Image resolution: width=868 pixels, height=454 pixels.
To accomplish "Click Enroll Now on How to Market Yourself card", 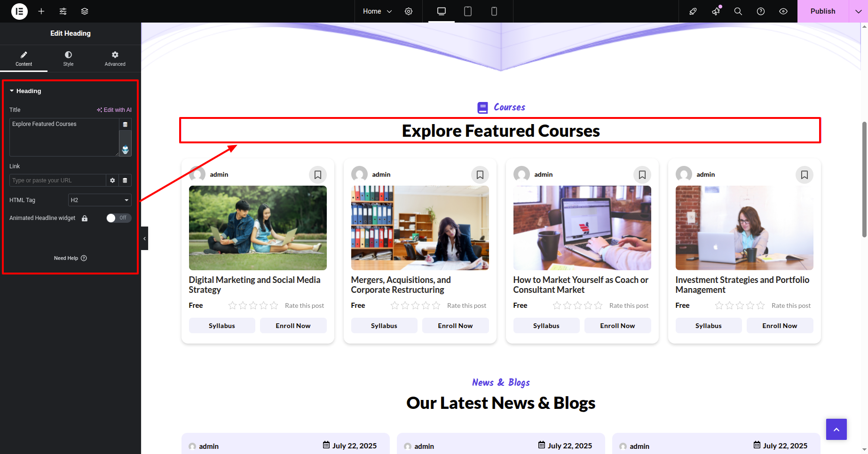I will coord(617,326).
